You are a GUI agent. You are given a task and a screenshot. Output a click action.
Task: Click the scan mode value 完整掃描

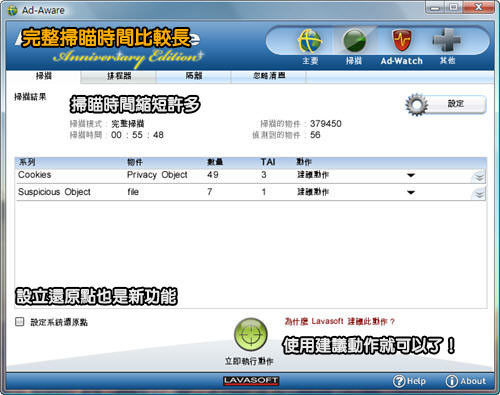128,124
